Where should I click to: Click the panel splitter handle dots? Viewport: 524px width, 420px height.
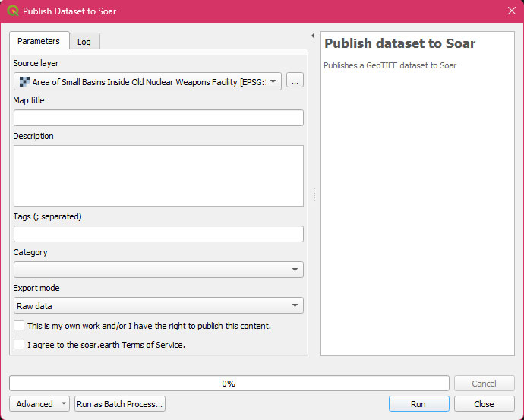click(x=315, y=194)
